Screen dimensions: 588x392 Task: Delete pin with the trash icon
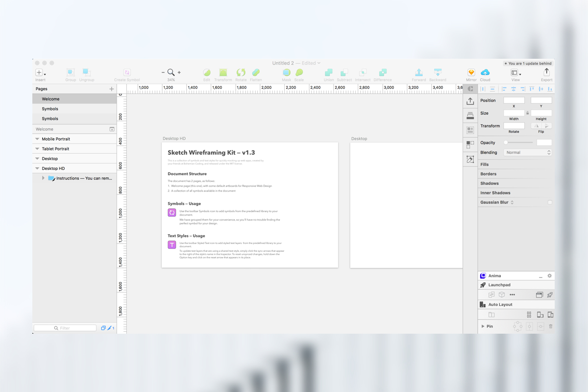[551, 326]
